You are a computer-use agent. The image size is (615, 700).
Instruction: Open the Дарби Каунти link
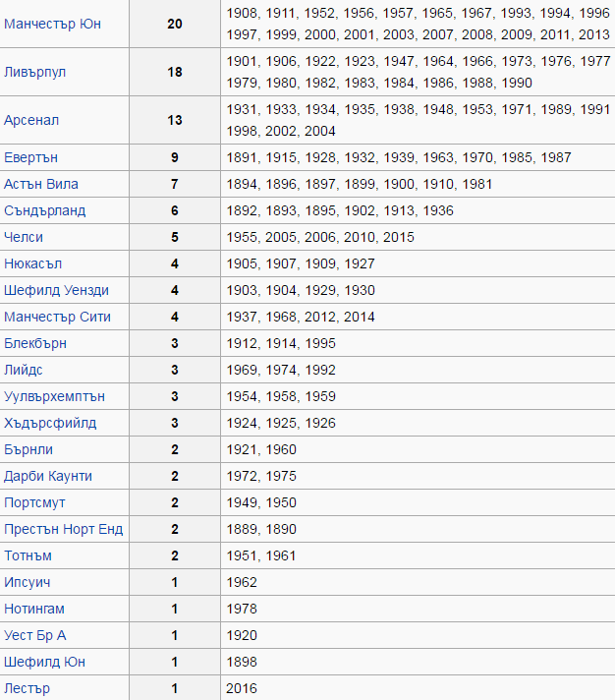(48, 477)
